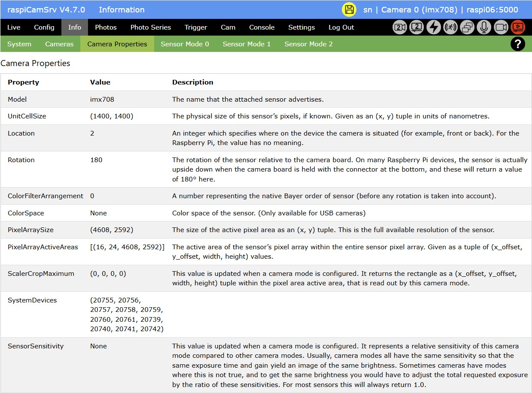Go to the Config page
The image size is (532, 393).
tap(44, 27)
